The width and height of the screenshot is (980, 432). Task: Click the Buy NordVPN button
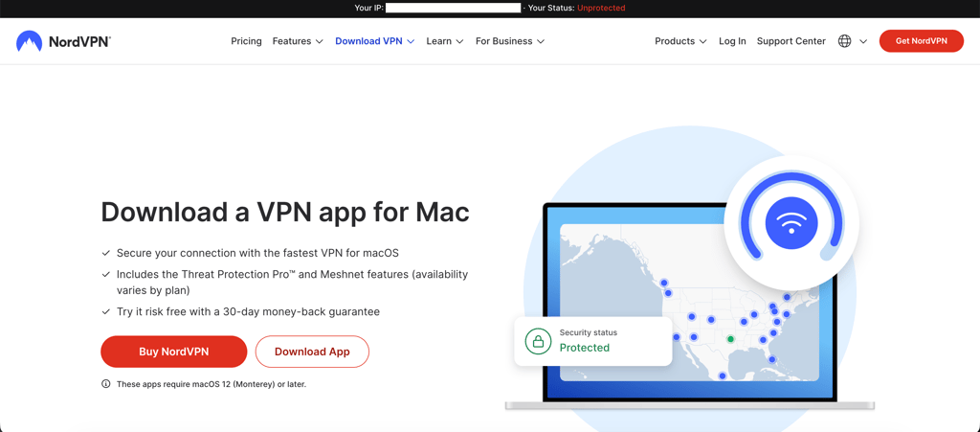pyautogui.click(x=174, y=352)
